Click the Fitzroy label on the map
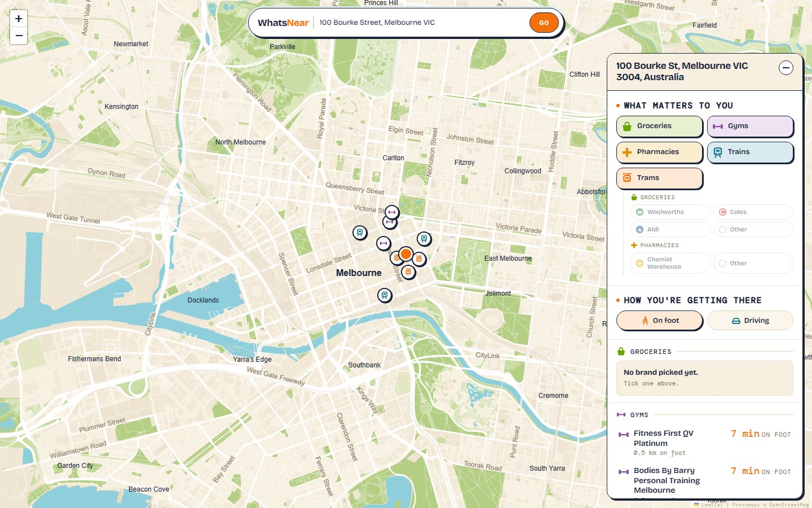This screenshot has height=508, width=812. [465, 163]
